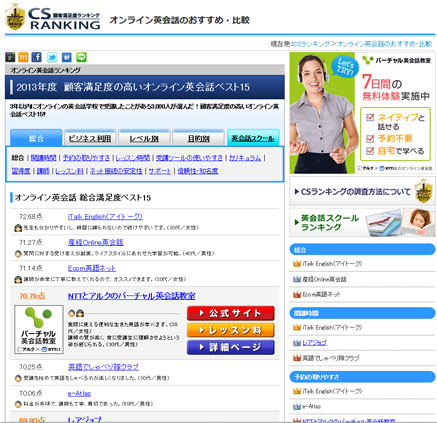Image resolution: width=437 pixels, height=423 pixels.
Task: Click the 70.79点 score beside NTTとアルクのバーチャル英会話教室
Action: 32,296
